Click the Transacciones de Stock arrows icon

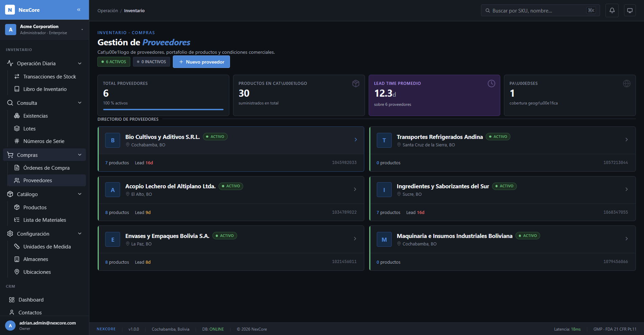[17, 76]
